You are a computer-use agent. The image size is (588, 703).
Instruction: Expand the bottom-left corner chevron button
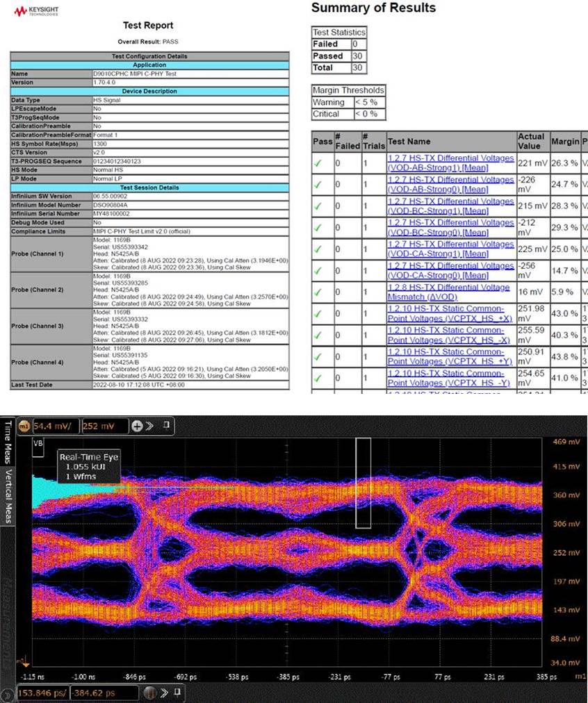click(x=8, y=696)
